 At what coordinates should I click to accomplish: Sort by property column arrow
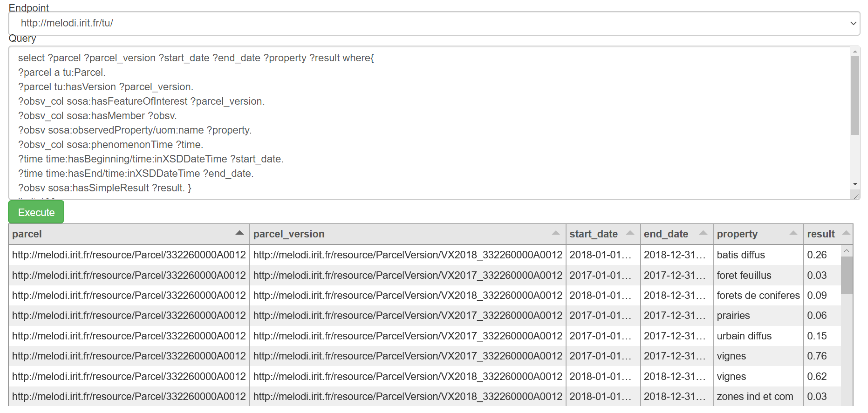793,233
